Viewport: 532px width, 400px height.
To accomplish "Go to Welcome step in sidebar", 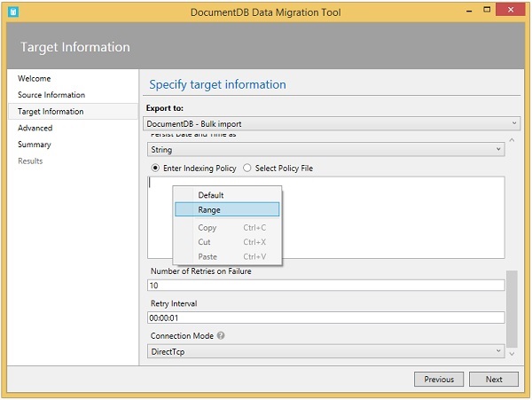I will point(35,79).
